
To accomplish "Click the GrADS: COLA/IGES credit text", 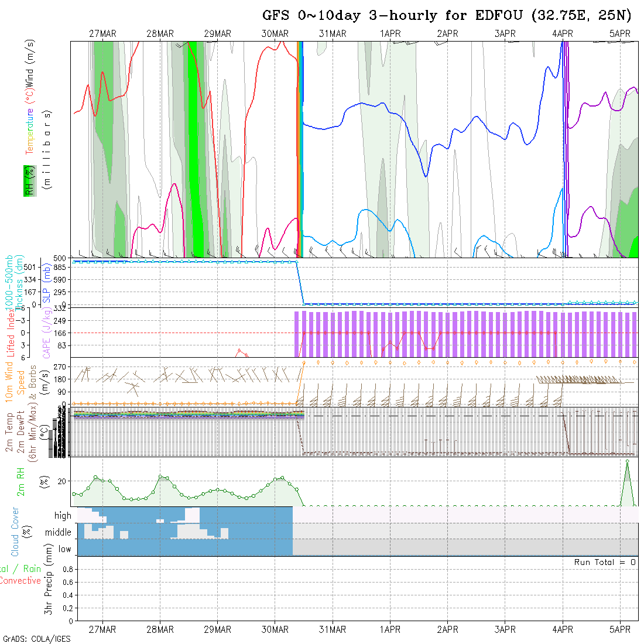I will [x=36, y=639].
